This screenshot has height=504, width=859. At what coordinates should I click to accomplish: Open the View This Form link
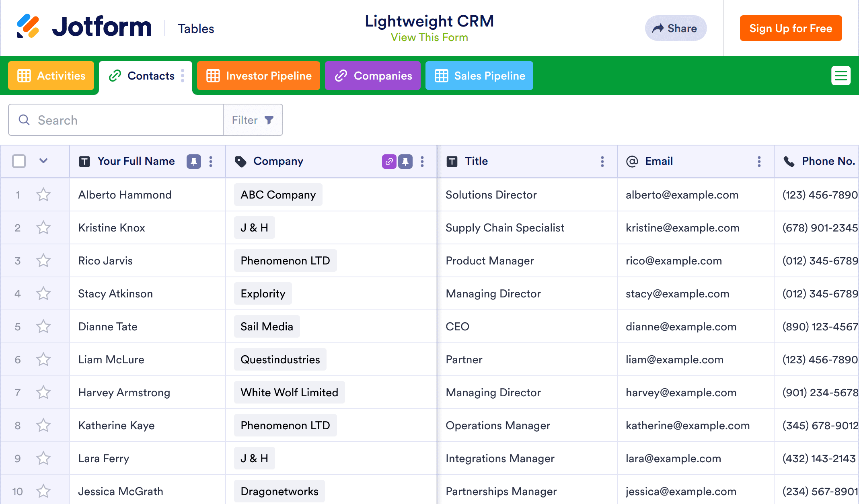[429, 37]
